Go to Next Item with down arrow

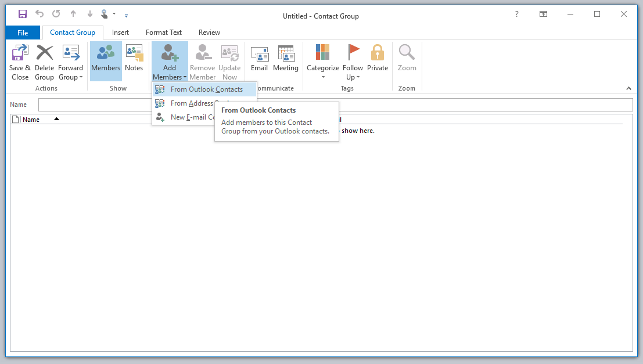point(90,14)
